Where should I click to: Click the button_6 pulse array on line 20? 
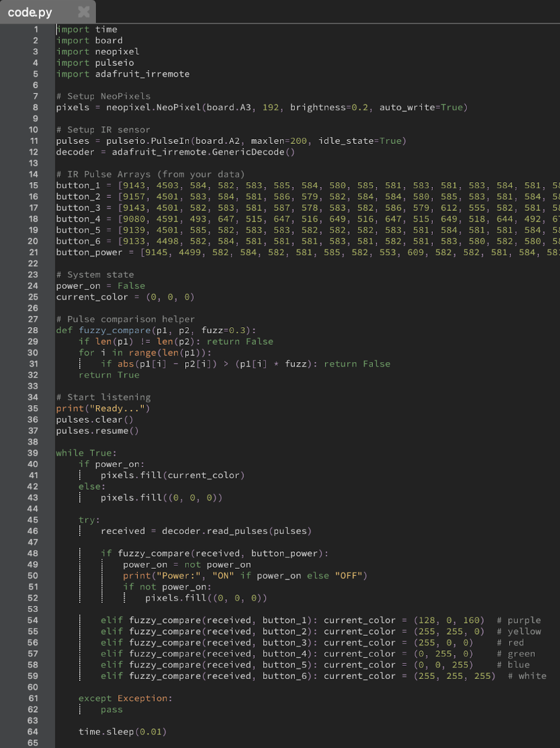[78, 241]
